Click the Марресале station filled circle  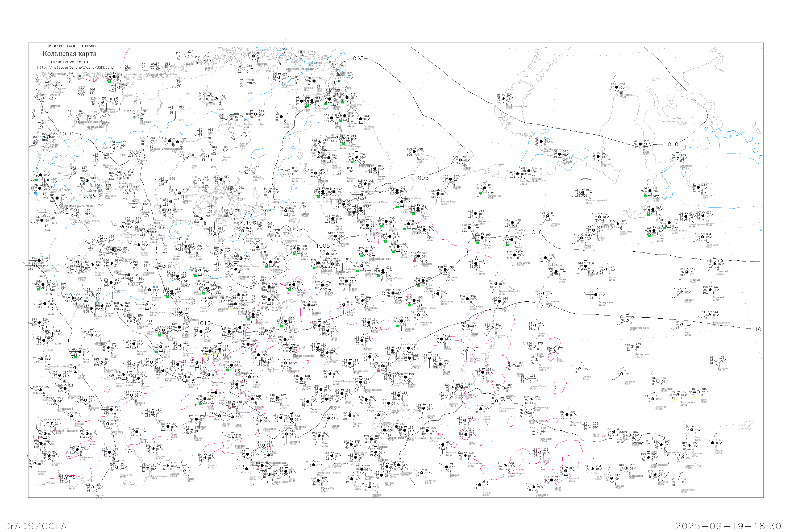[598, 156]
